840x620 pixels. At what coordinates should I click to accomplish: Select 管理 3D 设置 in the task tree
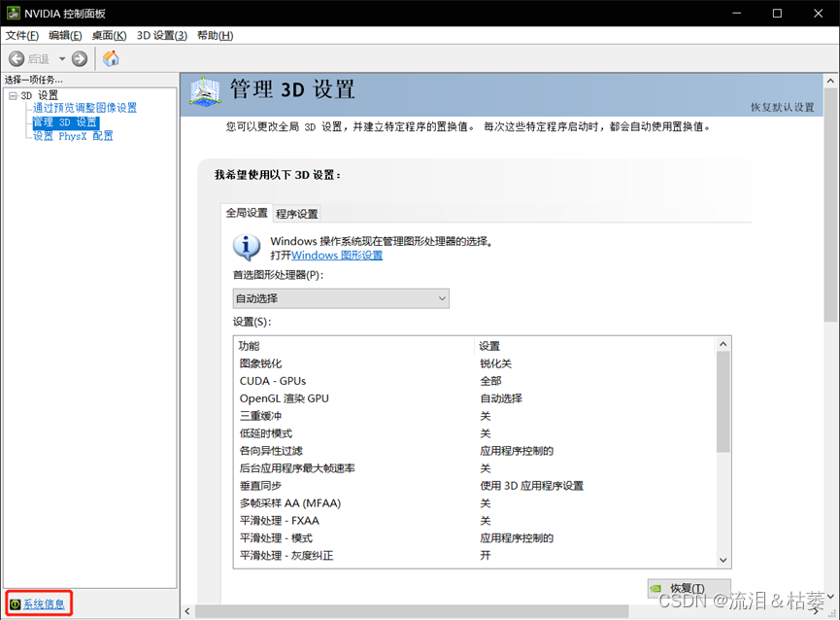[x=65, y=122]
